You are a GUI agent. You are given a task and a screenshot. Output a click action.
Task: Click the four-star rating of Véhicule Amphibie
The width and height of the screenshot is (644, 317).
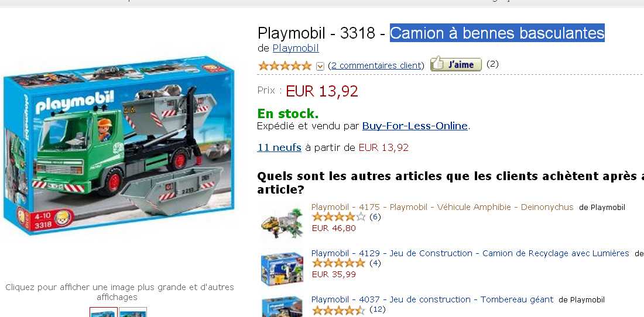click(x=338, y=217)
